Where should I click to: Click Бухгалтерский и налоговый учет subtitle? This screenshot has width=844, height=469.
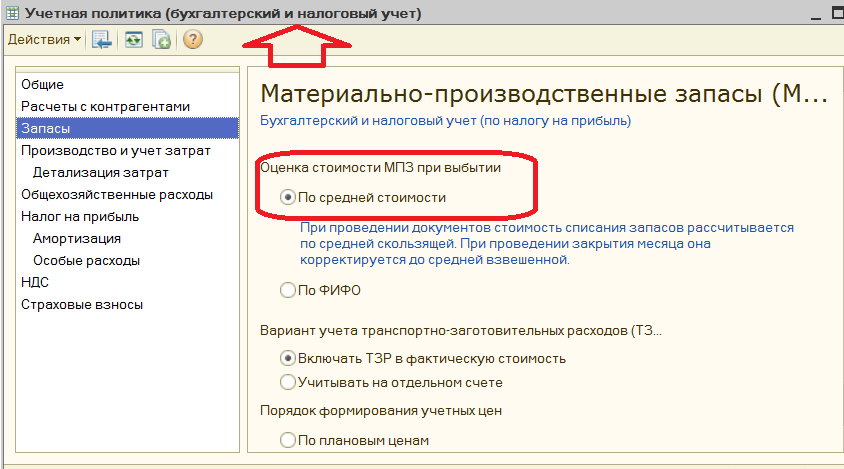(445, 121)
